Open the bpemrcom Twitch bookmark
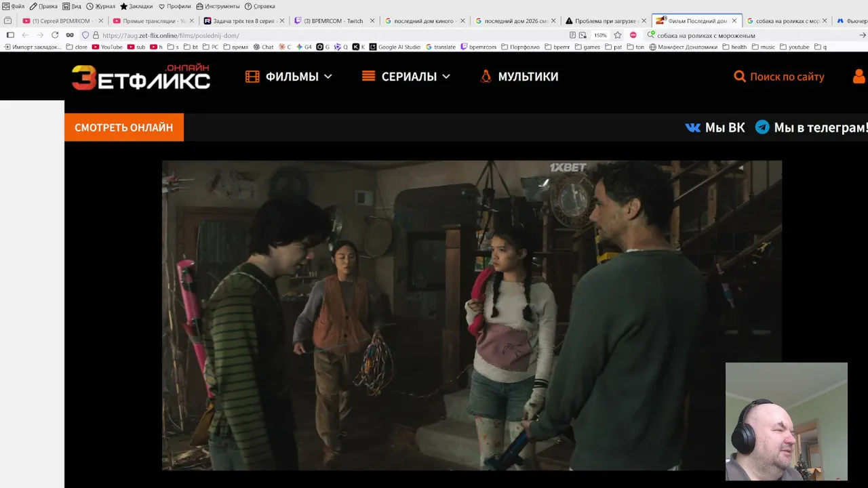The image size is (868, 488). point(478,47)
